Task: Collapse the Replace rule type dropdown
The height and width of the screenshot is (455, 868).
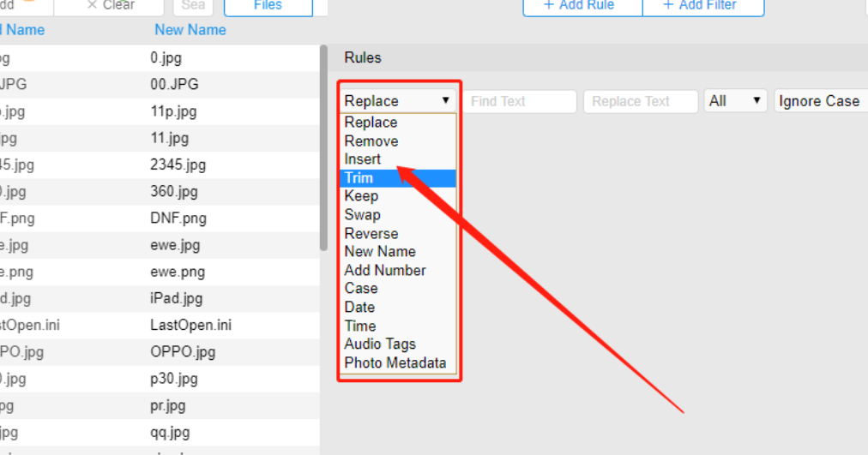Action: point(397,101)
